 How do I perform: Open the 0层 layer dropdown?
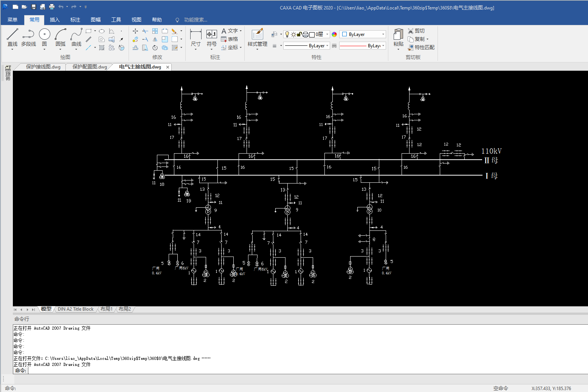(x=327, y=34)
